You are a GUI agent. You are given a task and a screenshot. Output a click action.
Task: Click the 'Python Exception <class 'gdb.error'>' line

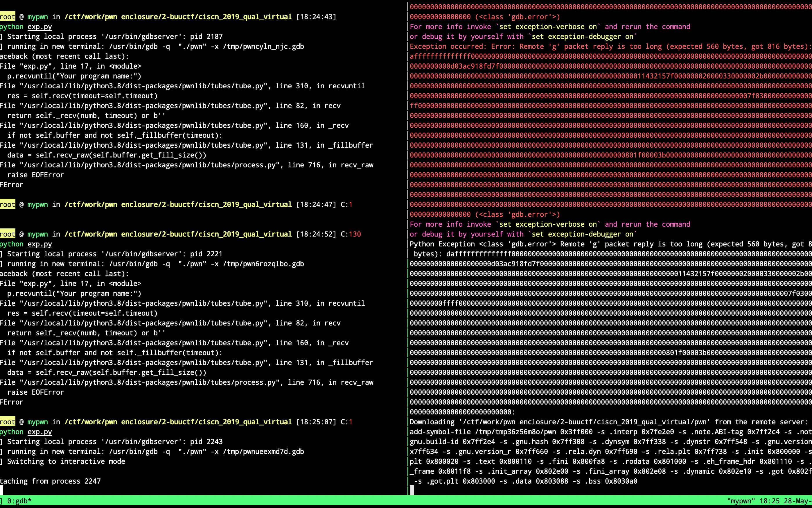tap(610, 244)
